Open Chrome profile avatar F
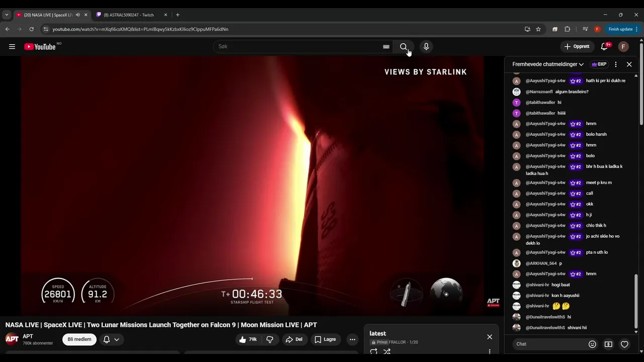The height and width of the screenshot is (362, 644). point(597,29)
